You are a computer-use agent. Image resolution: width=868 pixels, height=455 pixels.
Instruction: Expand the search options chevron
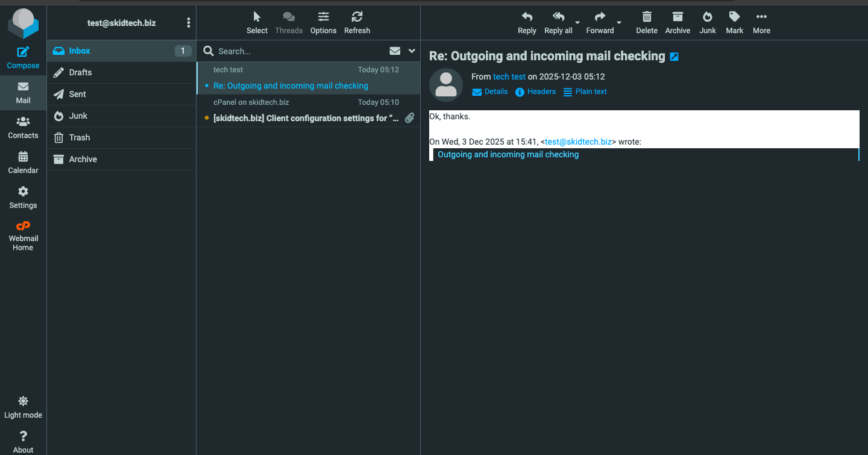tap(412, 51)
